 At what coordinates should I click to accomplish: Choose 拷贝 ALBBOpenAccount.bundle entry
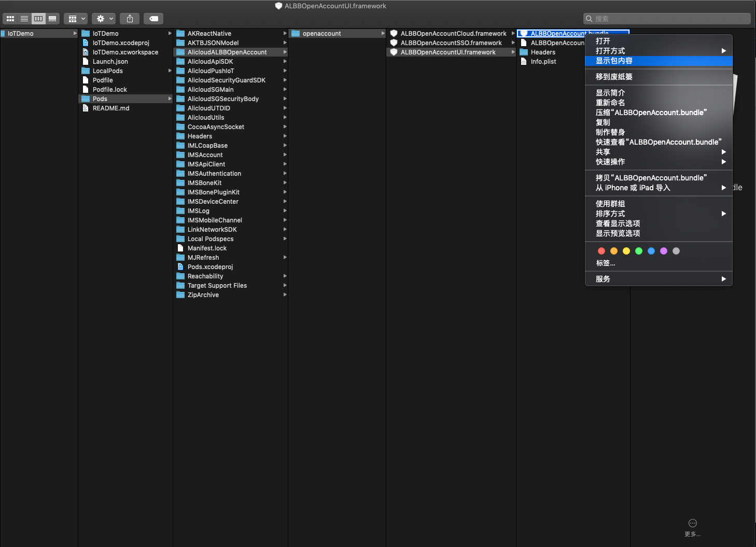[x=659, y=178]
